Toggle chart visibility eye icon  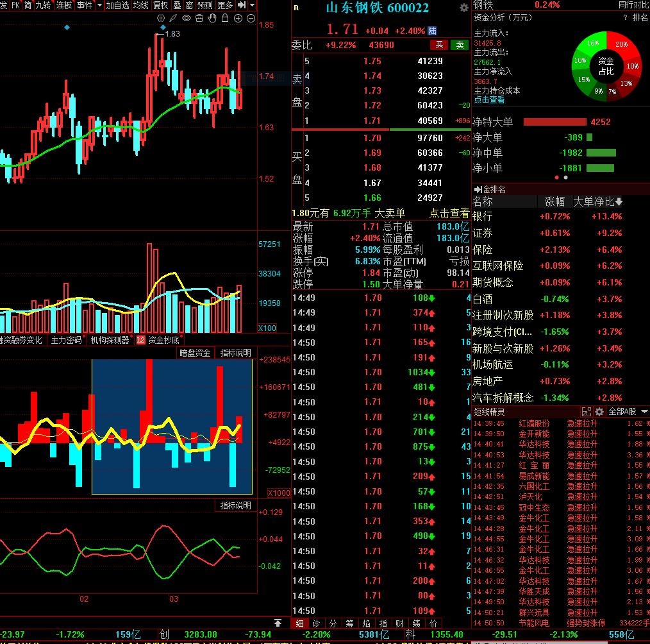coord(187,18)
